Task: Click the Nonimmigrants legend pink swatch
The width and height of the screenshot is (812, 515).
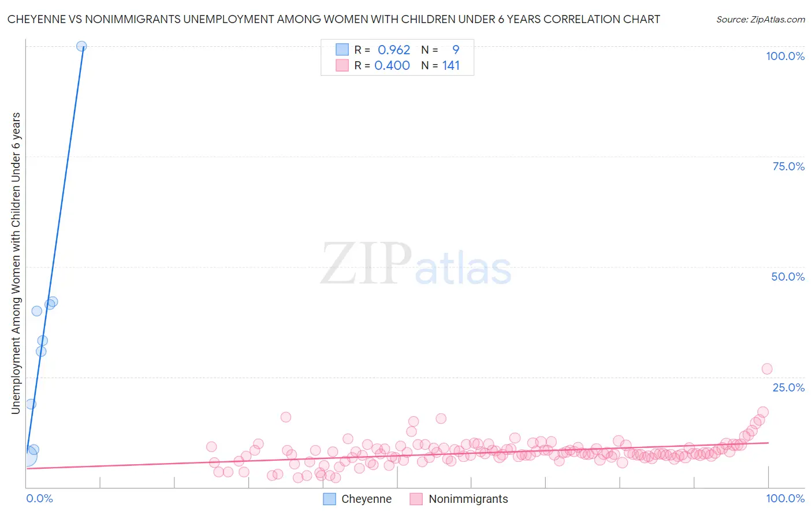Action: point(416,499)
